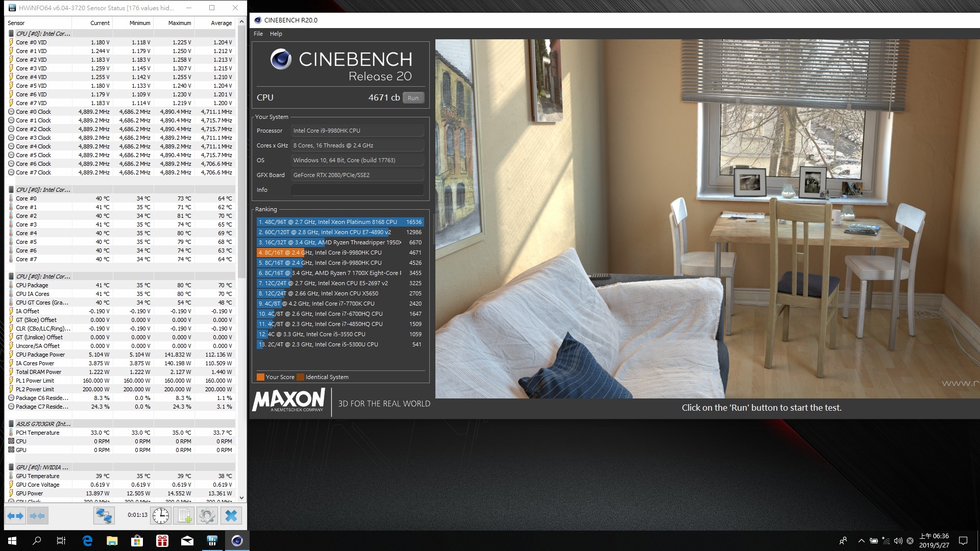Select the GPU [#0] NVIDIA sensor group
Viewport: 980px width, 551px height.
pos(121,467)
